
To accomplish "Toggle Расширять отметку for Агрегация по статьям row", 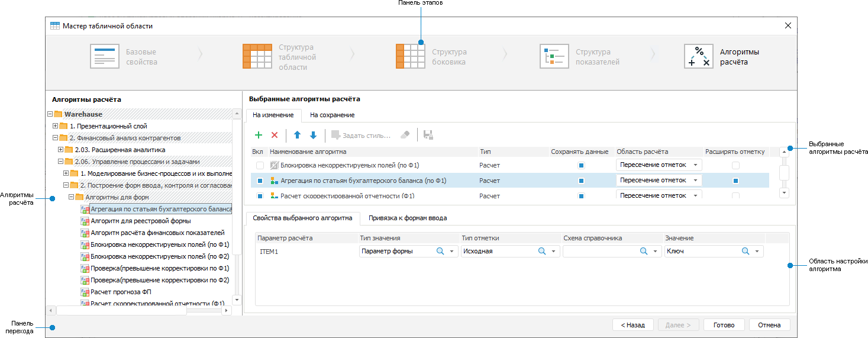I will click(x=735, y=181).
